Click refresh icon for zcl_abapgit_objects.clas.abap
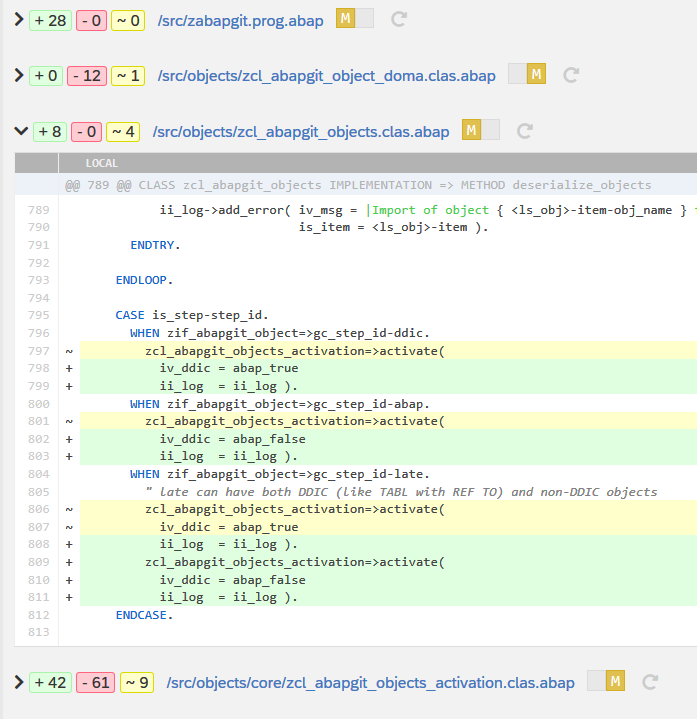697x719 pixels. (525, 131)
